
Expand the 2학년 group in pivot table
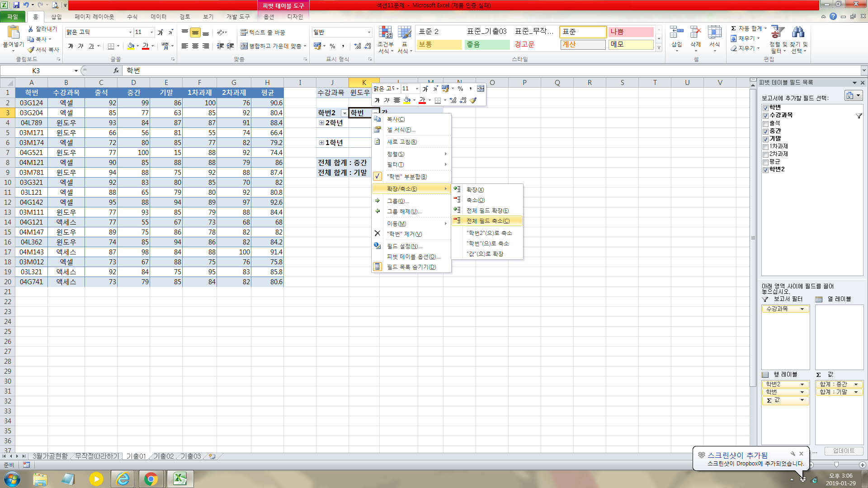point(321,123)
